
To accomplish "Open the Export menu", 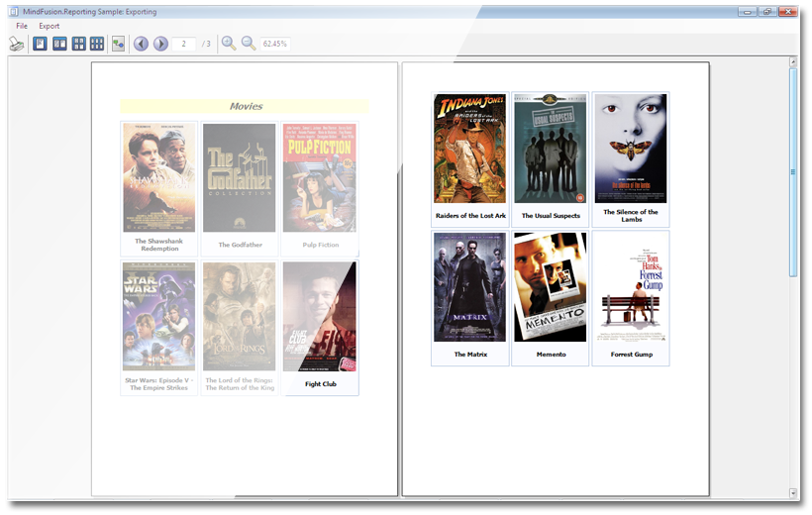I will [50, 26].
